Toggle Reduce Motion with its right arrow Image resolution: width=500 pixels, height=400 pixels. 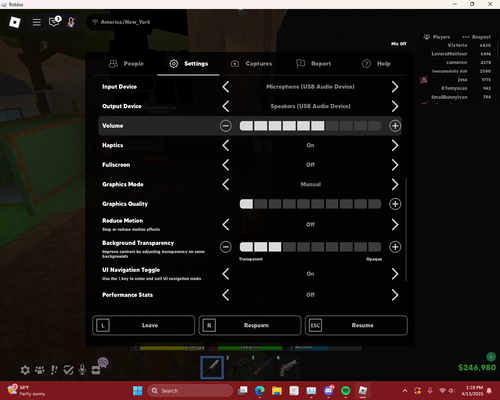(395, 225)
